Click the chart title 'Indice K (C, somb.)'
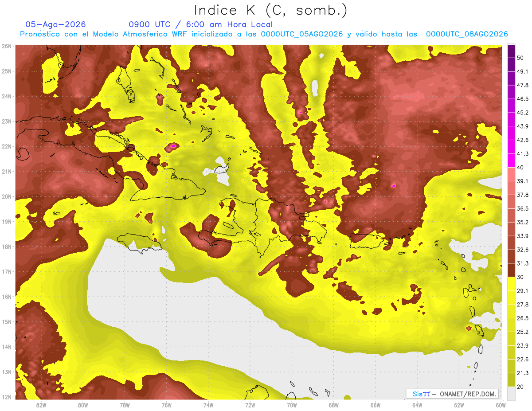Viewport: 532px width, 411px height. 270,11
